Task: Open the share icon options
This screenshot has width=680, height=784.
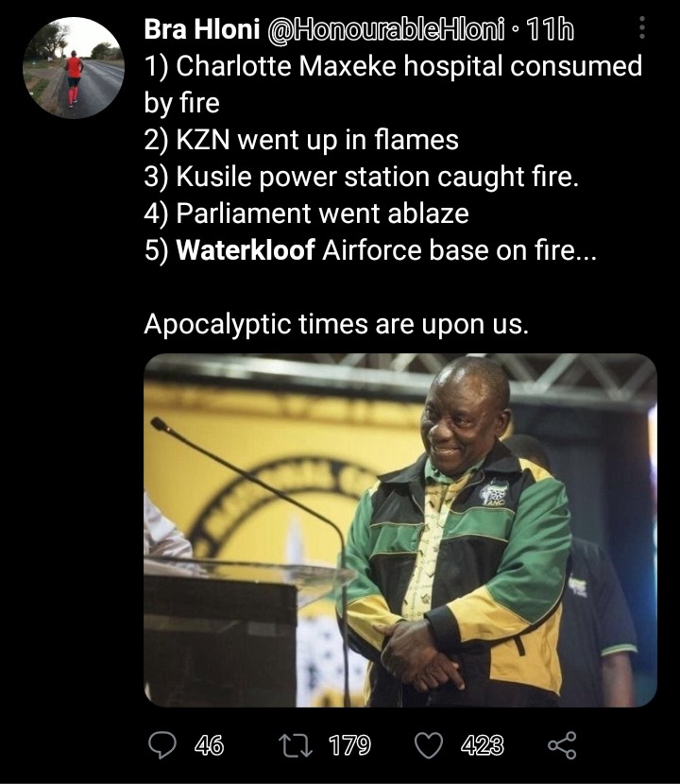Action: [562, 745]
